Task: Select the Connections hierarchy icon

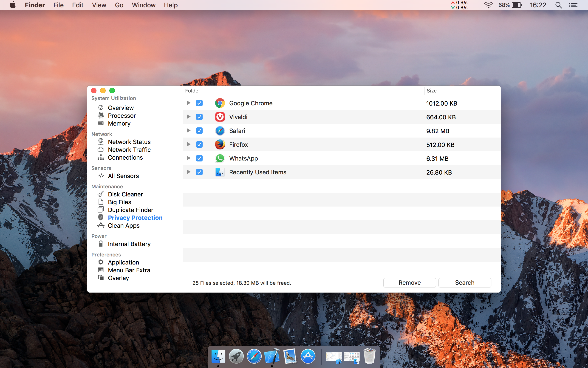Action: click(x=101, y=157)
